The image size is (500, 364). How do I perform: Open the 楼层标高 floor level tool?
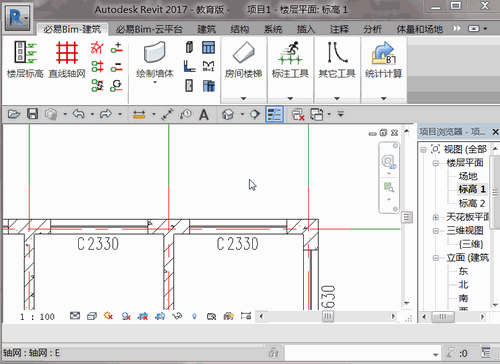25,59
